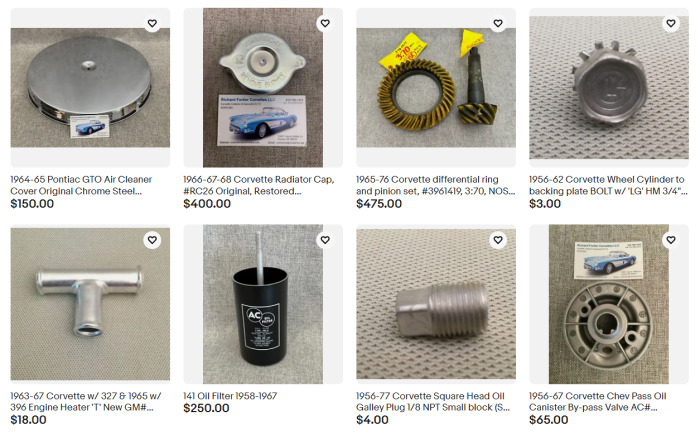The height and width of the screenshot is (435, 700).
Task: Open 141 Oil Filter 1958-1967 title link
Action: tap(230, 396)
